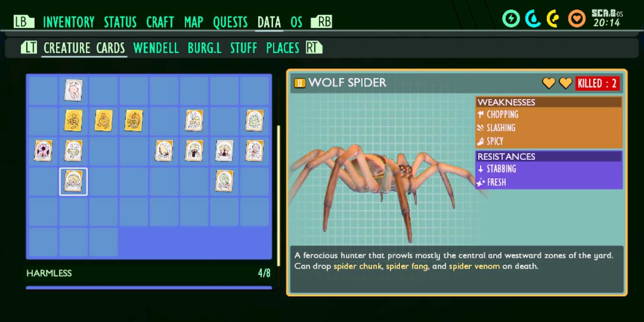644x322 pixels.
Task: Click the LT trigger icon to go to previous category
Action: click(28, 48)
